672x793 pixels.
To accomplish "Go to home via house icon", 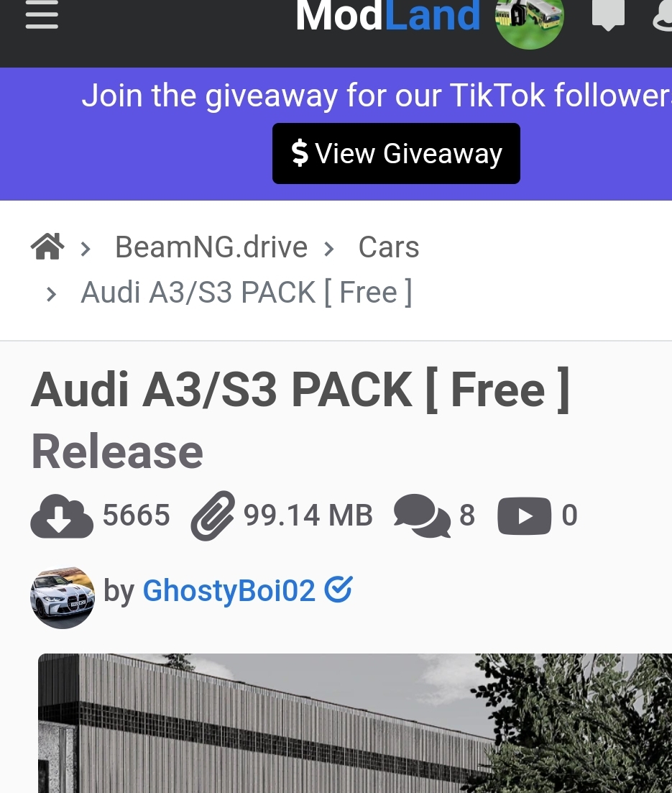I will [47, 247].
